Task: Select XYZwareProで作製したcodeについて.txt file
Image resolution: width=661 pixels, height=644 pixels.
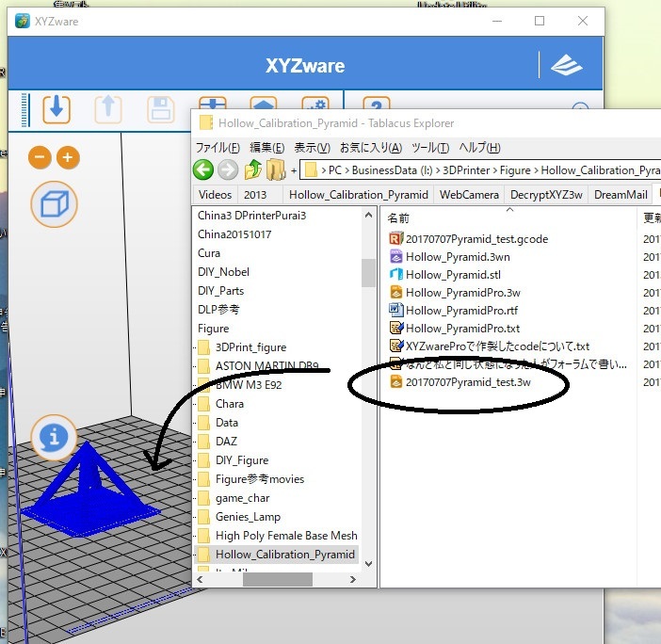Action: [497, 346]
